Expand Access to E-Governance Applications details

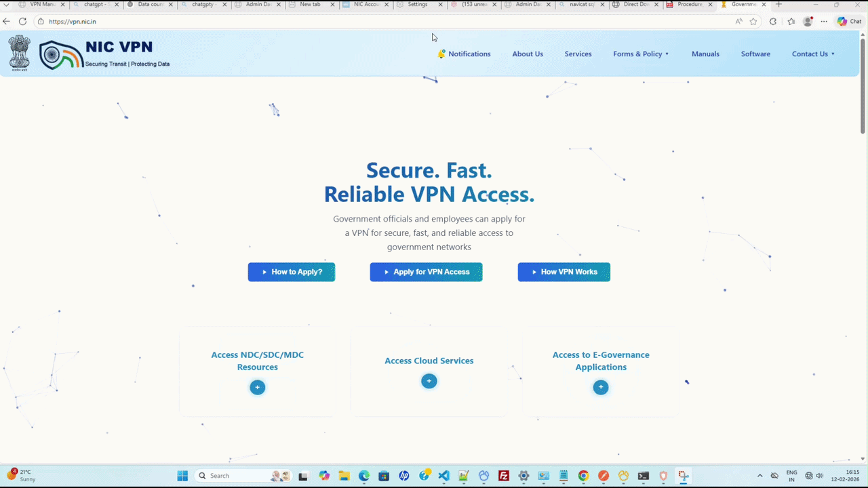pos(601,387)
